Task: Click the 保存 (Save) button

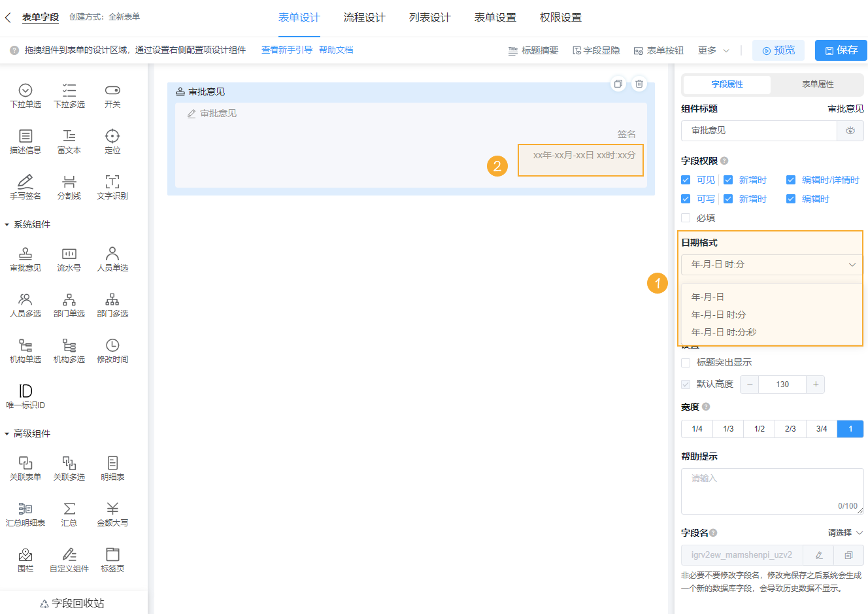Action: coord(841,49)
